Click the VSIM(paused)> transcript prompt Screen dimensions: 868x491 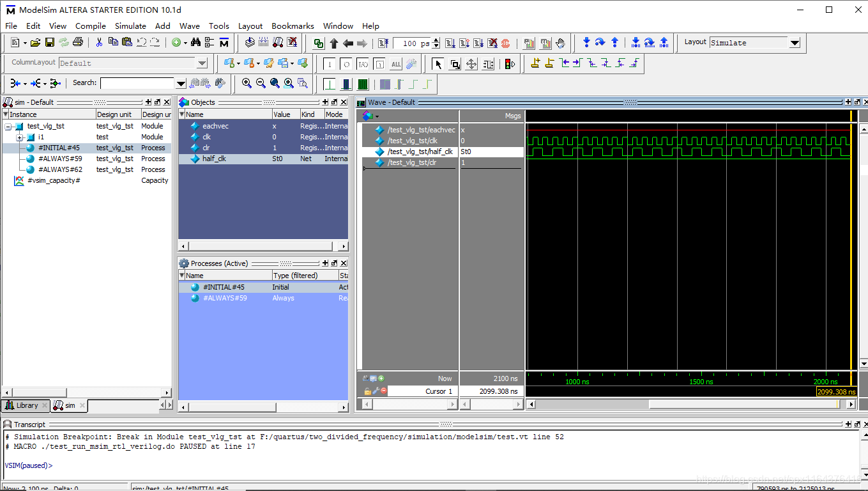coord(28,465)
